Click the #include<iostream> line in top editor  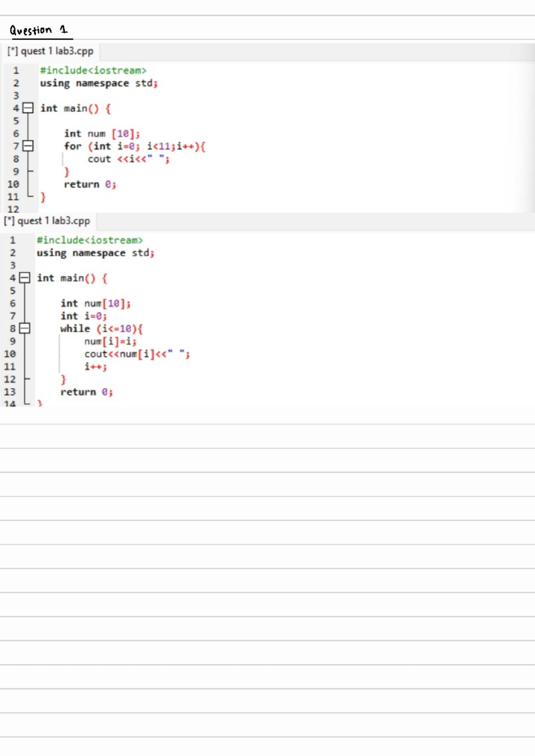pos(93,70)
